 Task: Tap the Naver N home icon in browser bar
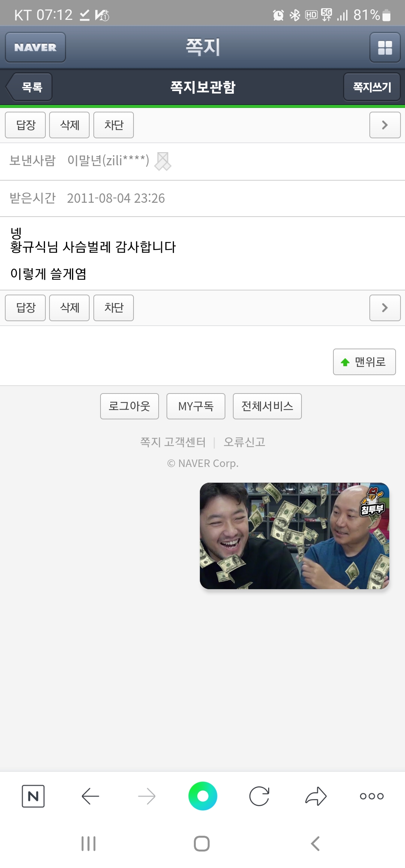(x=33, y=796)
